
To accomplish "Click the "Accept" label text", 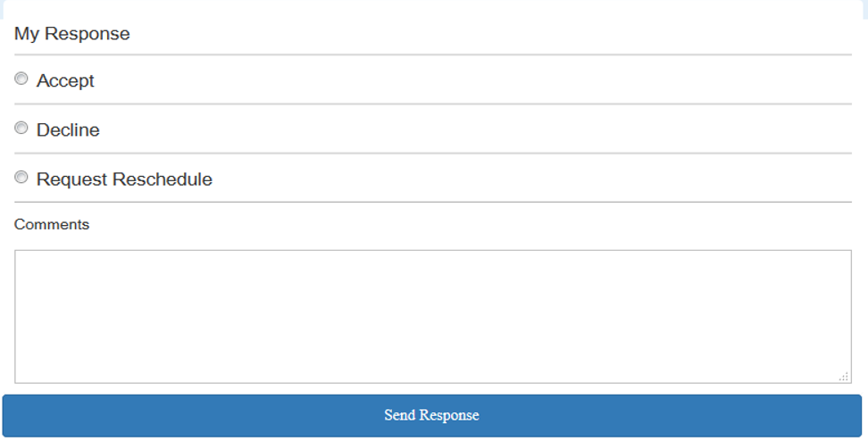I will pyautogui.click(x=65, y=80).
